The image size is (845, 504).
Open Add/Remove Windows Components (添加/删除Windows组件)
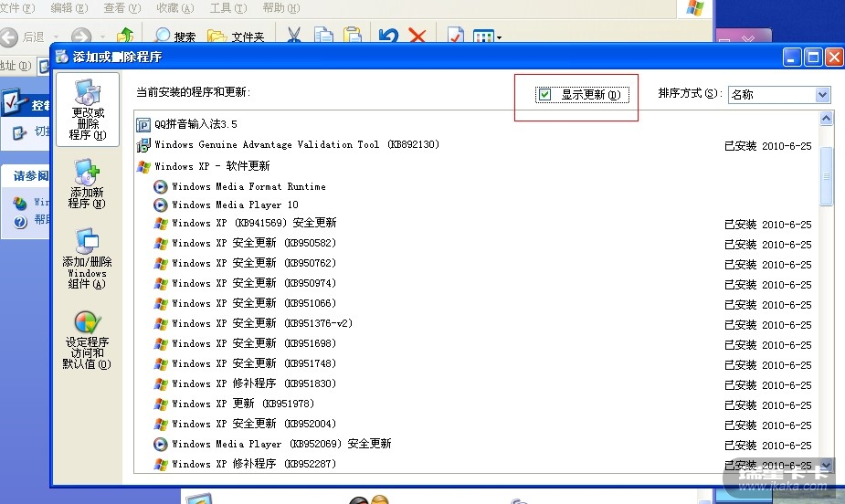tap(88, 258)
